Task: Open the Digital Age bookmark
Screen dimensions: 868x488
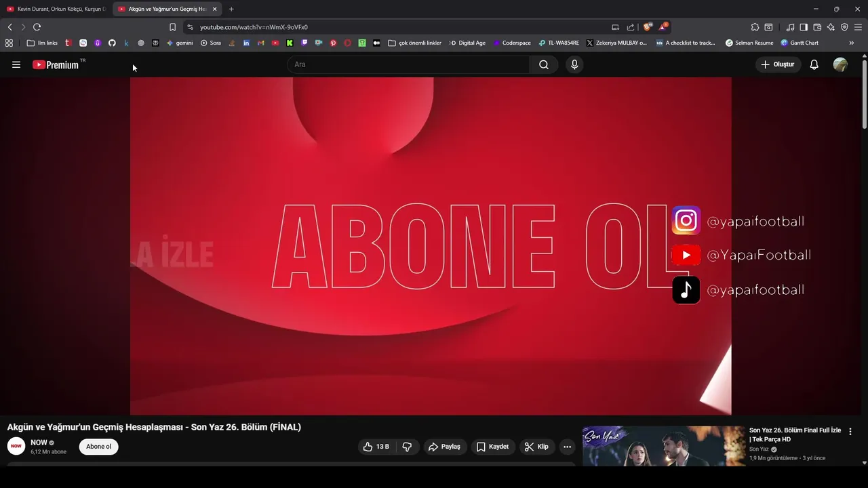Action: coord(467,43)
